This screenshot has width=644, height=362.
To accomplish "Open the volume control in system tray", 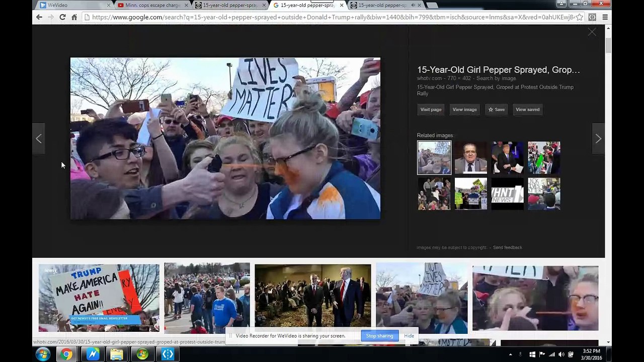I will tap(561, 355).
